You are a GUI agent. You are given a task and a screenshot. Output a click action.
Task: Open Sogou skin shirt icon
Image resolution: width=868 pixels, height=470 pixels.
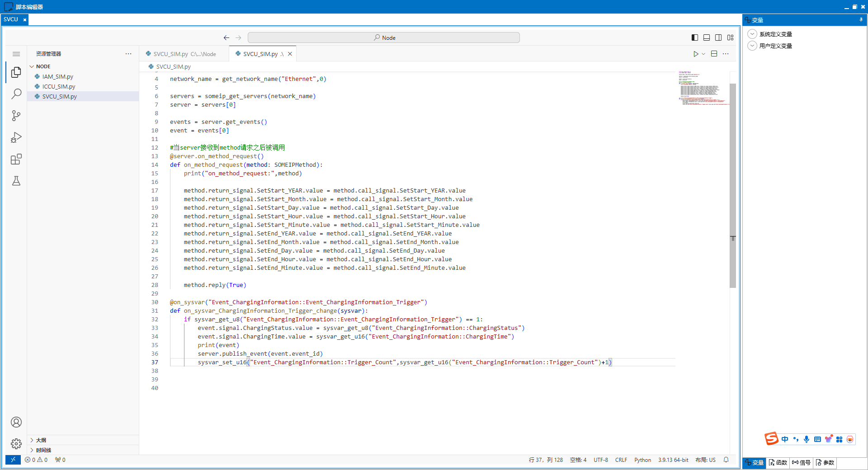828,439
